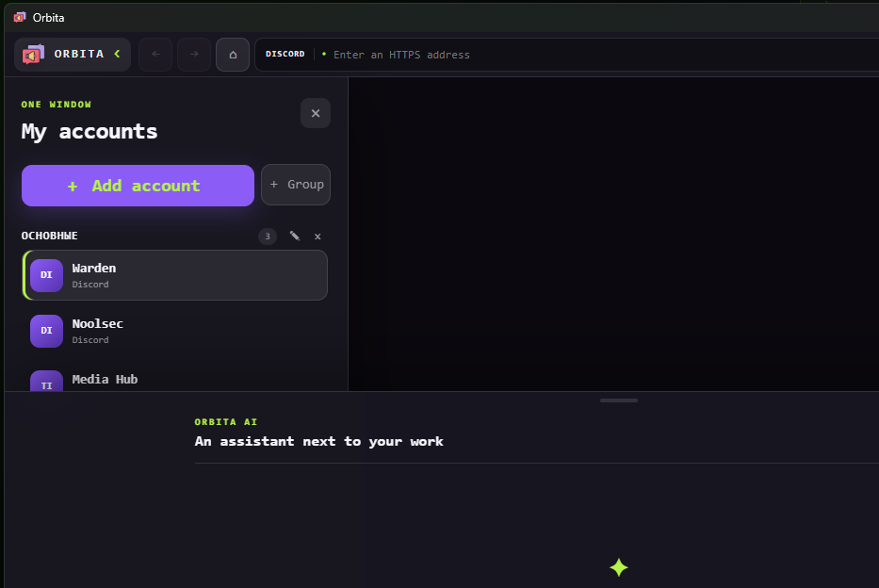Click the Orbita logo icon in toolbar
879x588 pixels.
click(x=33, y=55)
